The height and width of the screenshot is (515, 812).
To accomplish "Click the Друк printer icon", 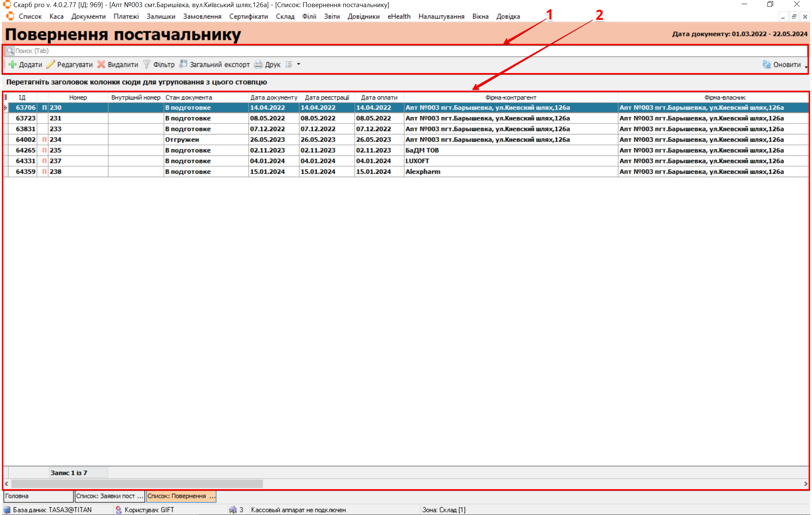I will (x=258, y=64).
